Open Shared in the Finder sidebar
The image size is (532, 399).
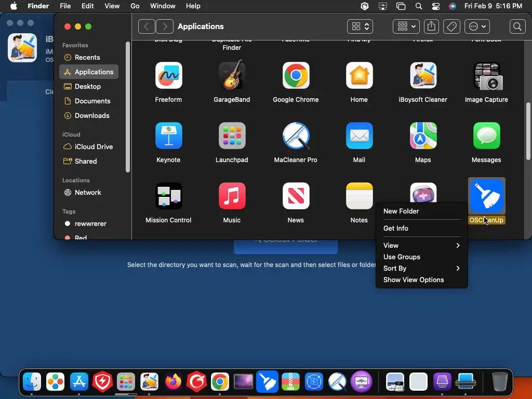(89, 162)
